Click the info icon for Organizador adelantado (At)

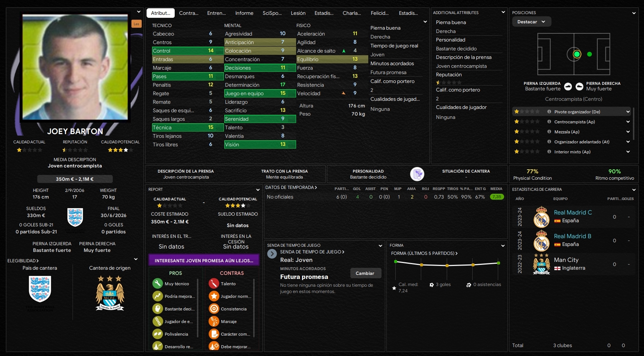point(549,142)
